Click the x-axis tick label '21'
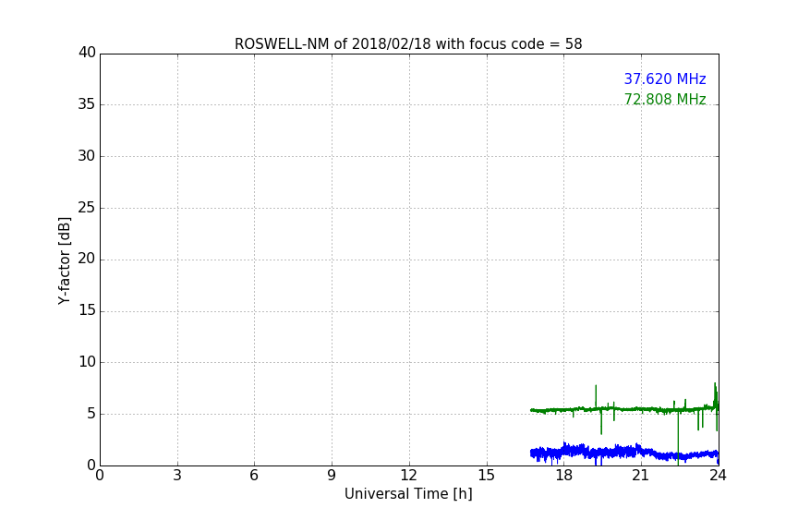 click(641, 476)
